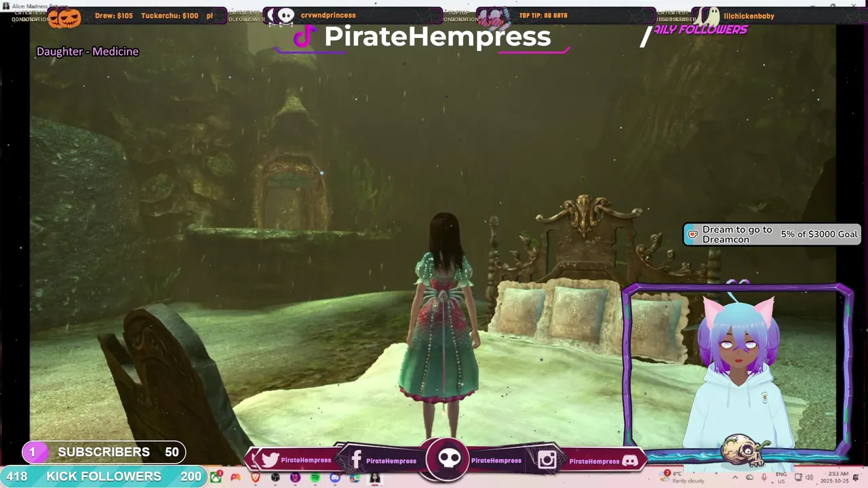Viewport: 868px width, 488px height.
Task: Click the Twitter bird icon in the social bar
Action: [x=270, y=460]
